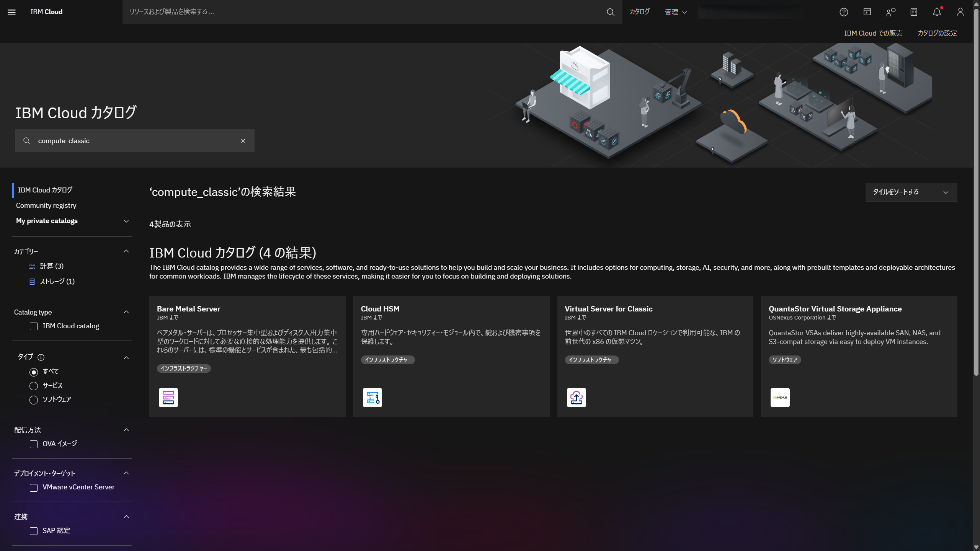Check notifications via the bell icon

937,12
